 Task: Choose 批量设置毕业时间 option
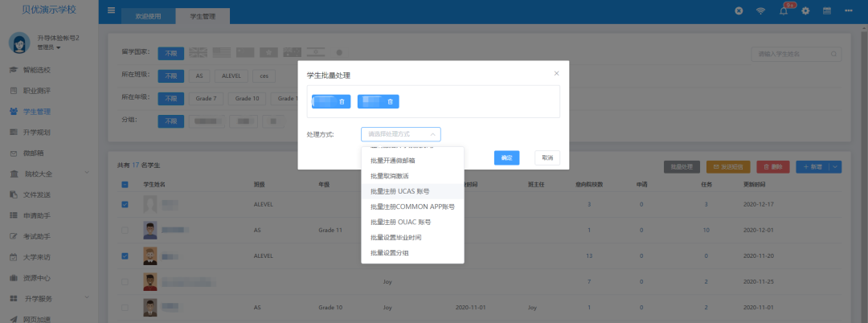click(412, 237)
